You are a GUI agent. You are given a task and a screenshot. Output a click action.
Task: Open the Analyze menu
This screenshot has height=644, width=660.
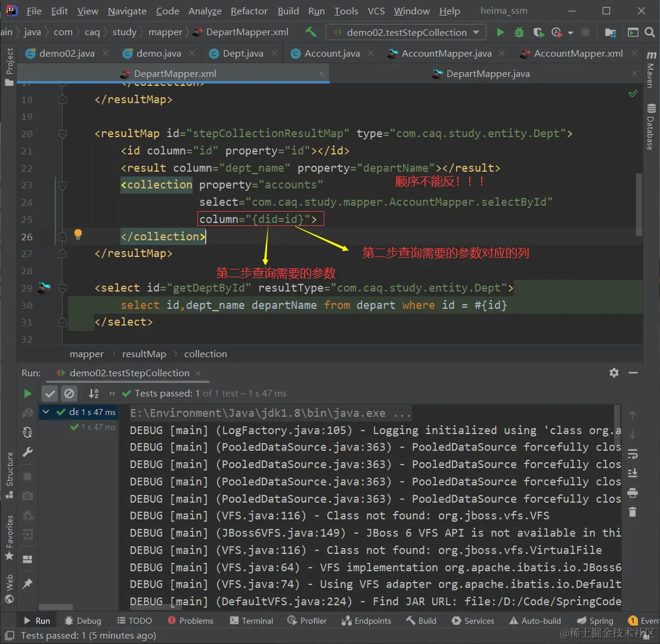pyautogui.click(x=204, y=11)
